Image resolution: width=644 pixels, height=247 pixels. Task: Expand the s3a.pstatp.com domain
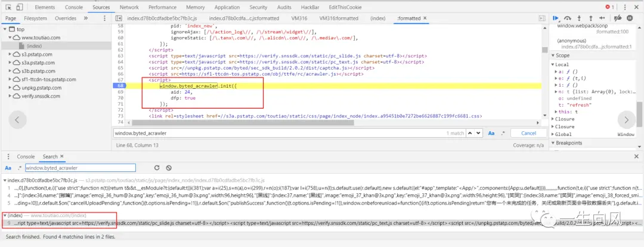click(x=10, y=63)
